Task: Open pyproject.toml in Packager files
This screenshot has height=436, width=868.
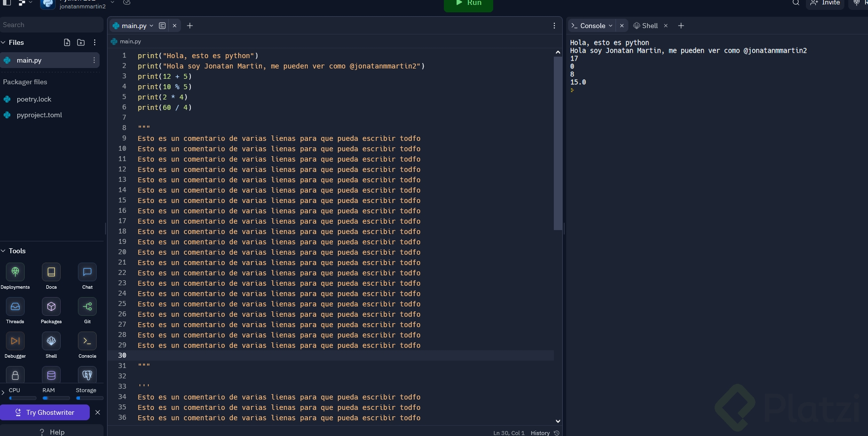Action: point(39,115)
